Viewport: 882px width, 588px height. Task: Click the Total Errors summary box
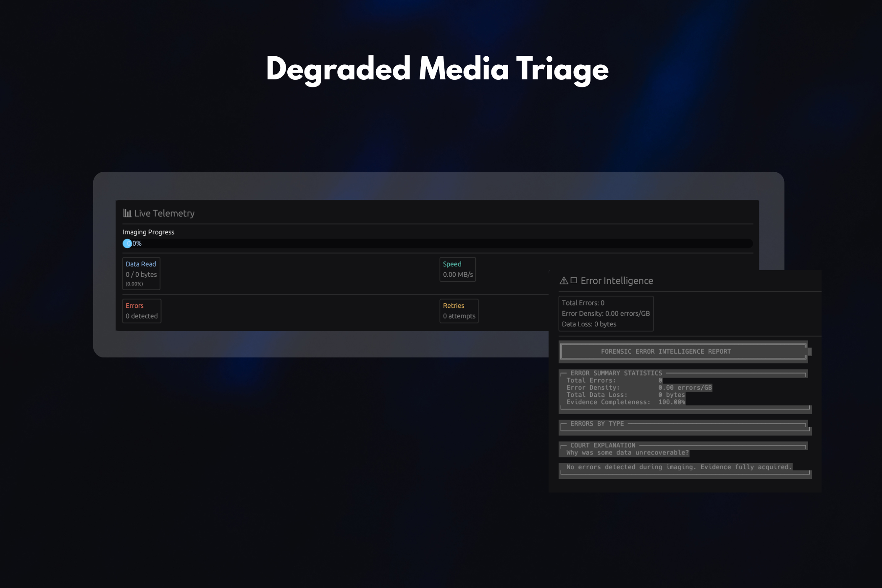pyautogui.click(x=606, y=313)
